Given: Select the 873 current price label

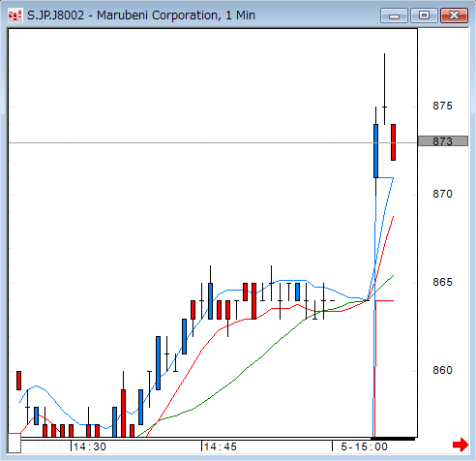Looking at the screenshot, I should click(442, 141).
